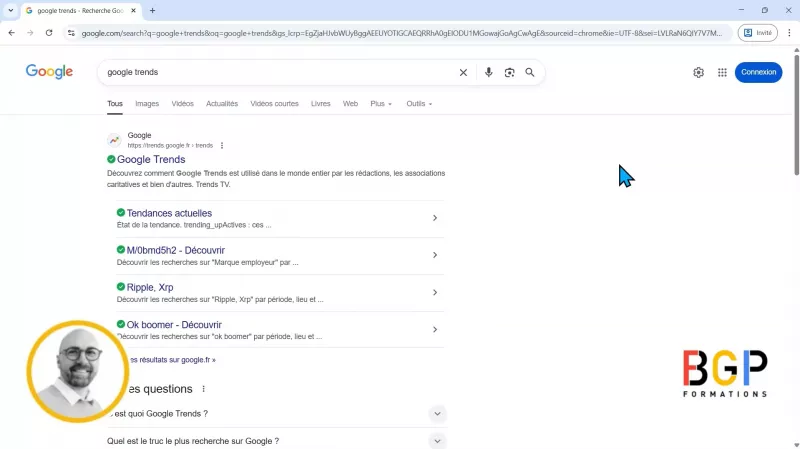Click Google Trends result favicon
Viewport: 800px width, 449px height.
coord(114,140)
